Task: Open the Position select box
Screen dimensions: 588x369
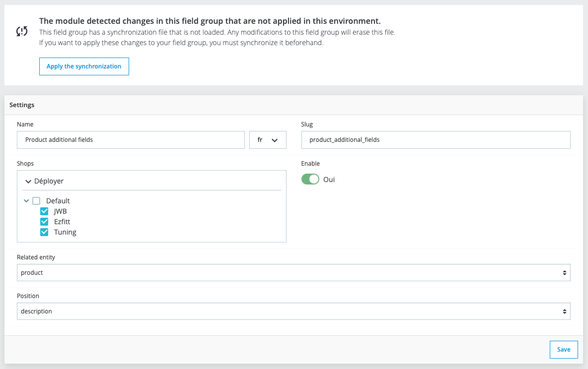Action: 294,311
